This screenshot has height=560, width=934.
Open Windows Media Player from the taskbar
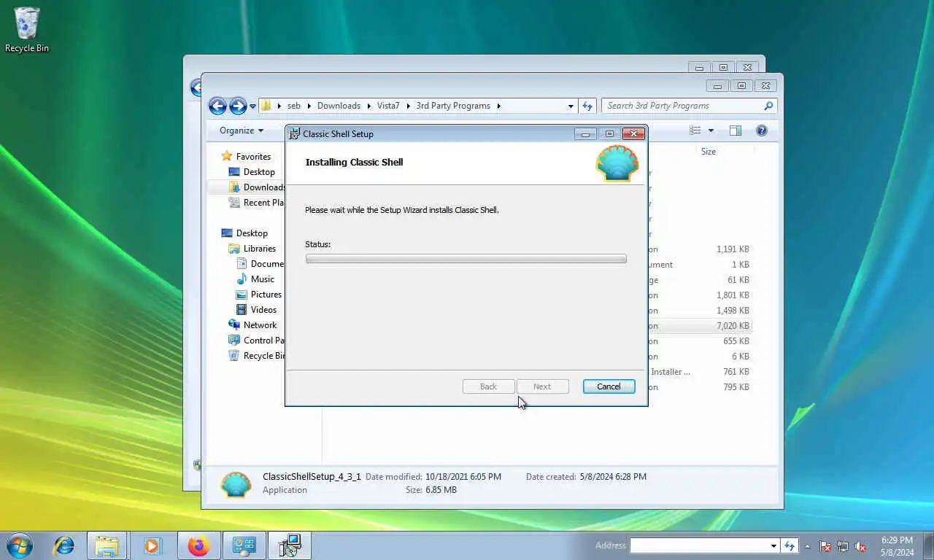click(x=152, y=545)
